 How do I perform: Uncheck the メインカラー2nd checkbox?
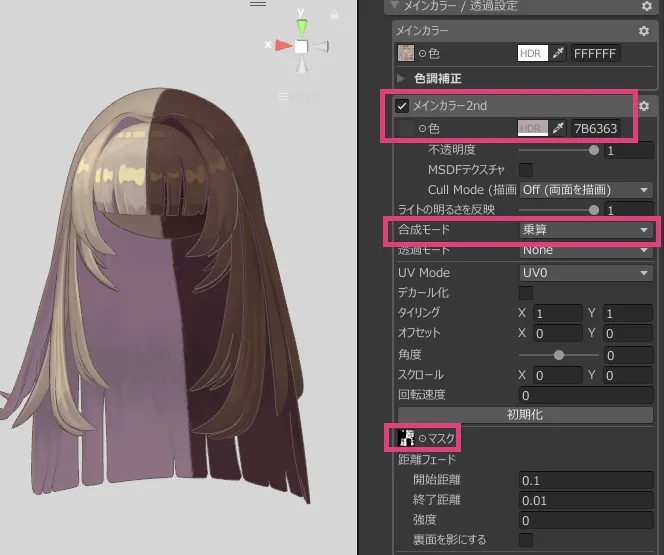pyautogui.click(x=402, y=106)
